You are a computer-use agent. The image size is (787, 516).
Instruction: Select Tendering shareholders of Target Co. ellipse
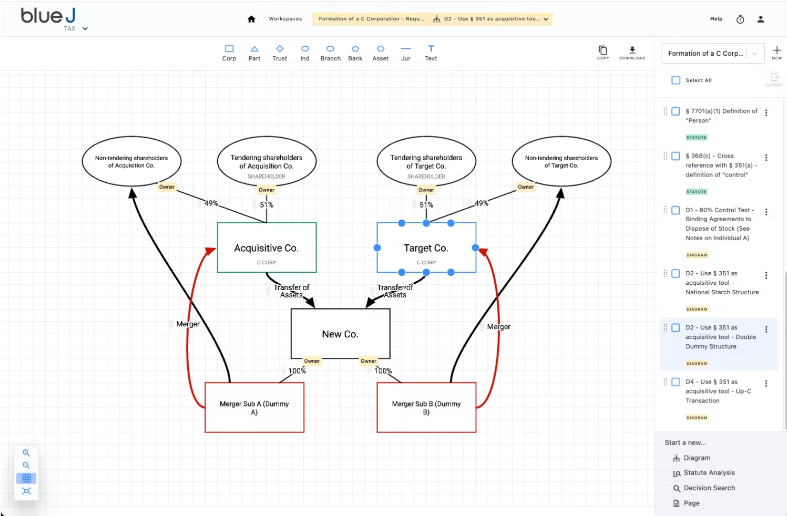426,161
